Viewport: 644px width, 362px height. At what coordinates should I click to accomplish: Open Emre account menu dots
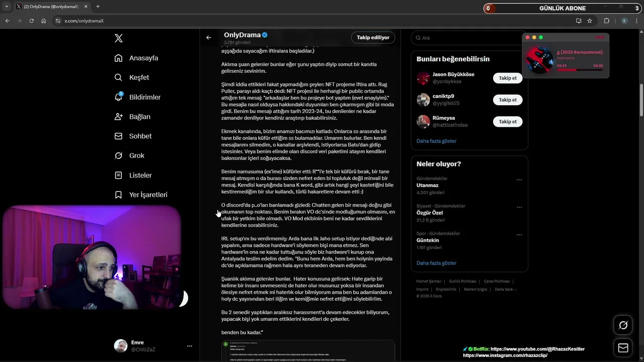tap(190, 346)
